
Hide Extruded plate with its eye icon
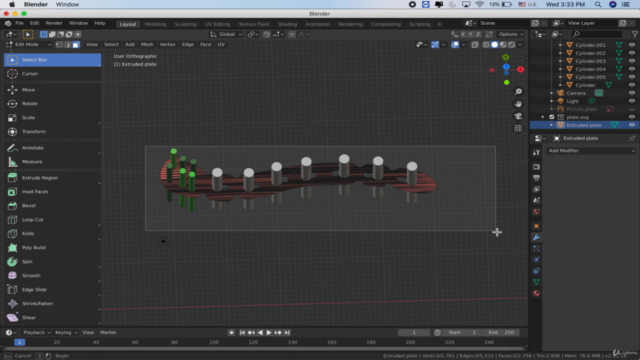pos(632,125)
